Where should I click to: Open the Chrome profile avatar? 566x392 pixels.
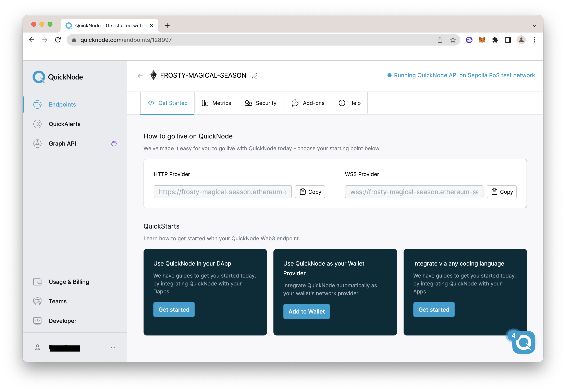coord(521,40)
